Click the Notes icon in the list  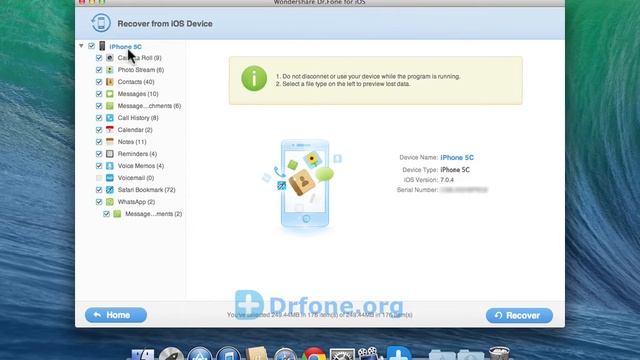(110, 142)
